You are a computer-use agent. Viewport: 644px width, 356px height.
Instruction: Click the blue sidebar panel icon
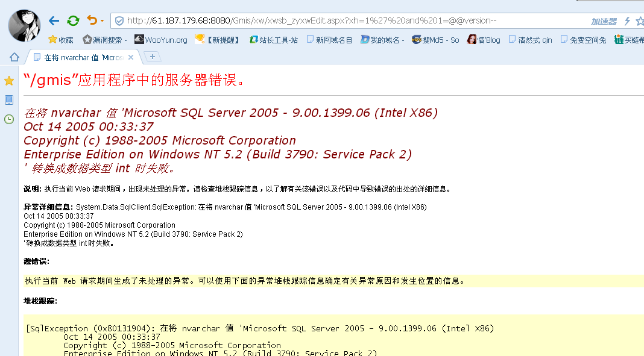coord(9,99)
